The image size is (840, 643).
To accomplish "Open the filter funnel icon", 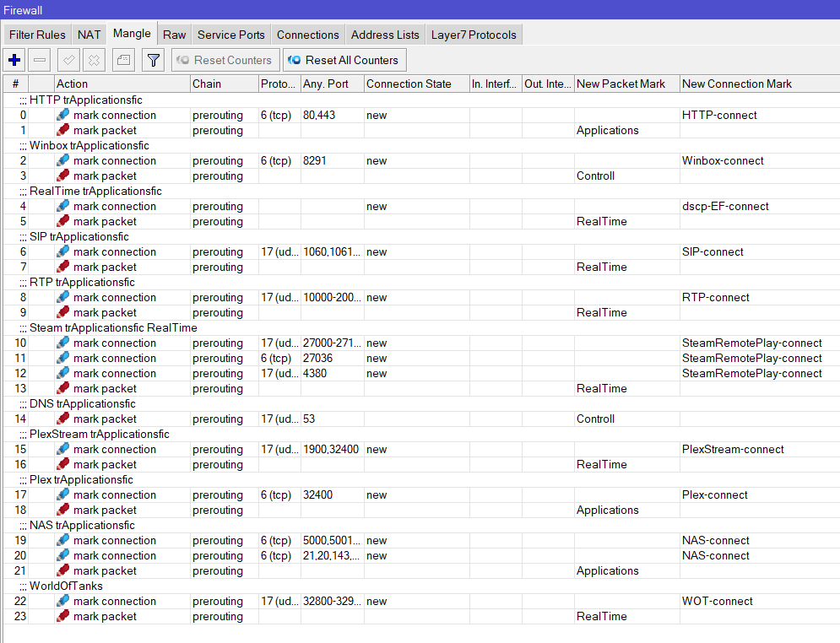I will tap(153, 60).
